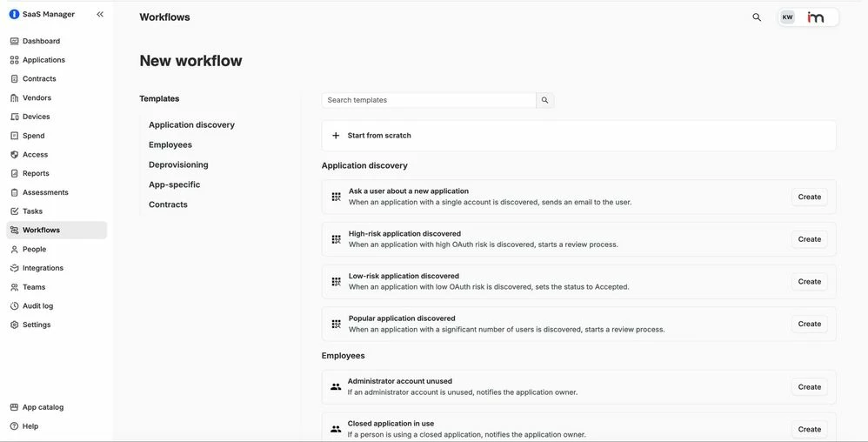Image resolution: width=868 pixels, height=442 pixels.
Task: Create Ask a user about new application workflow
Action: (x=810, y=197)
